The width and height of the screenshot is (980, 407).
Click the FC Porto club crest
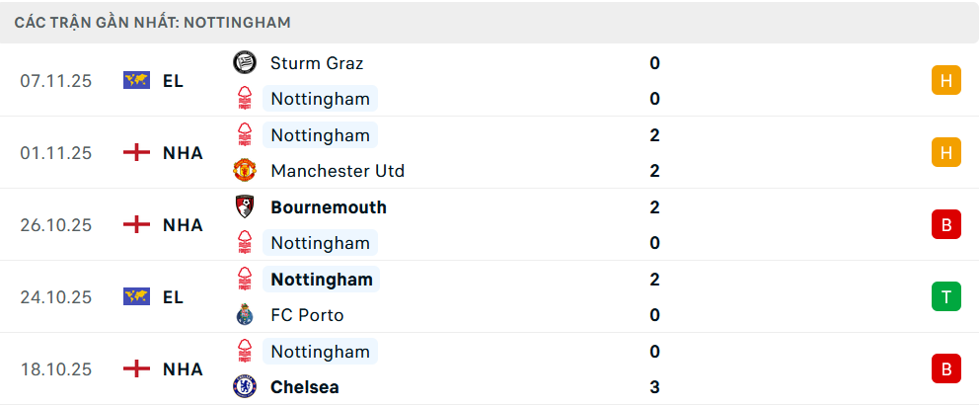pos(244,315)
